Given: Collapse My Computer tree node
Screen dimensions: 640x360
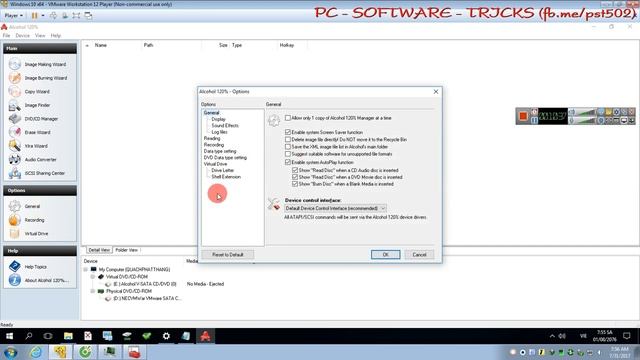Looking at the screenshot, I should click(86, 269).
